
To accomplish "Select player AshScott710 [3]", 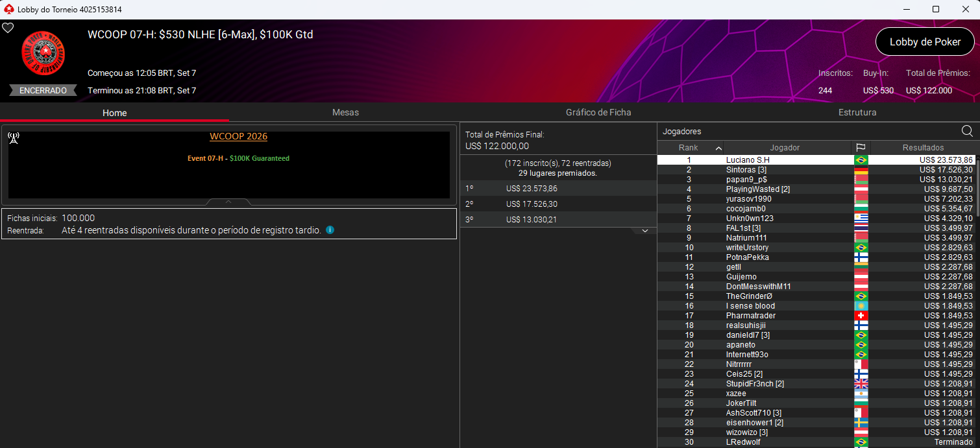I will coord(816,413).
